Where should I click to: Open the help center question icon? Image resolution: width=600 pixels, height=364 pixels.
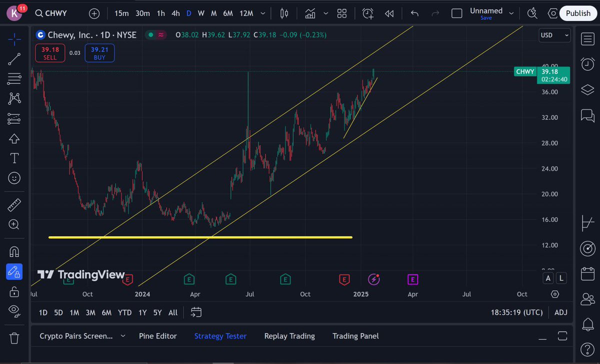587,349
